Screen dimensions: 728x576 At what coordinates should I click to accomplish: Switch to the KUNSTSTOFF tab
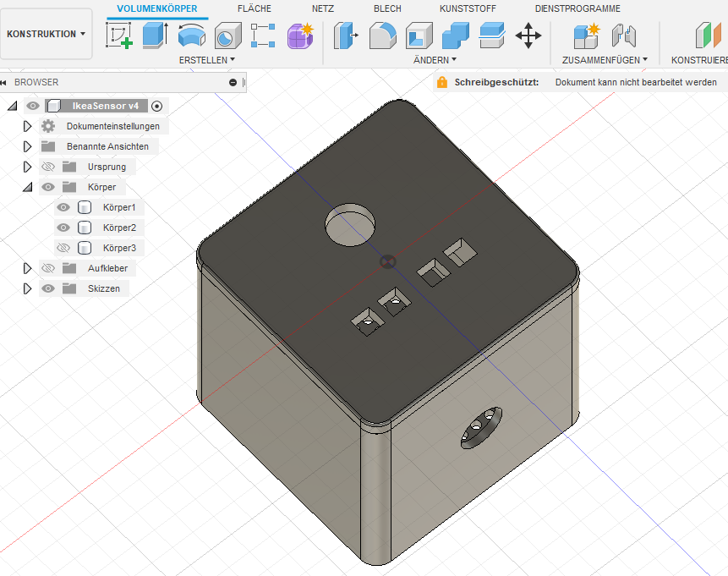[468, 8]
